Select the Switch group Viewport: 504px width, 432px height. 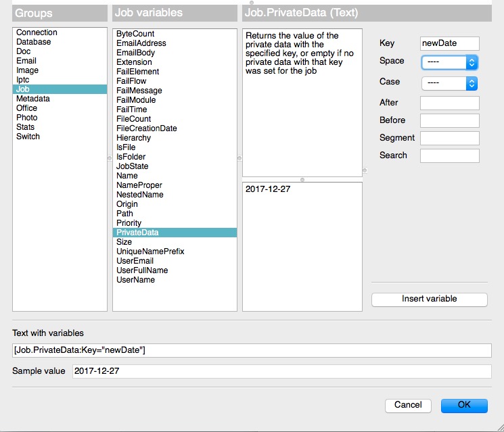tap(60, 137)
